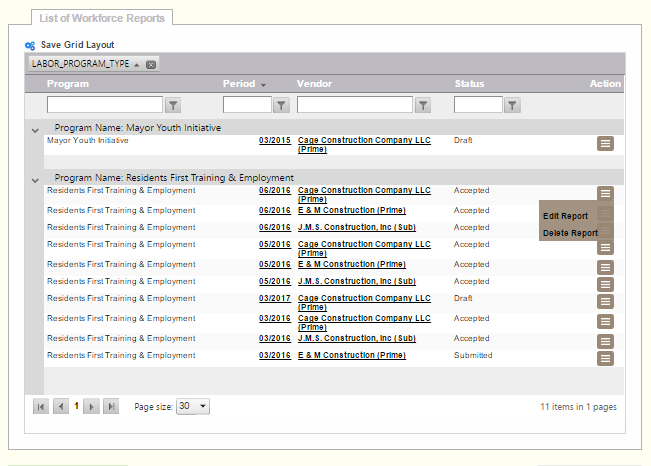Collapse the Residents First Training & Employment group
651x466 pixels.
tap(35, 180)
